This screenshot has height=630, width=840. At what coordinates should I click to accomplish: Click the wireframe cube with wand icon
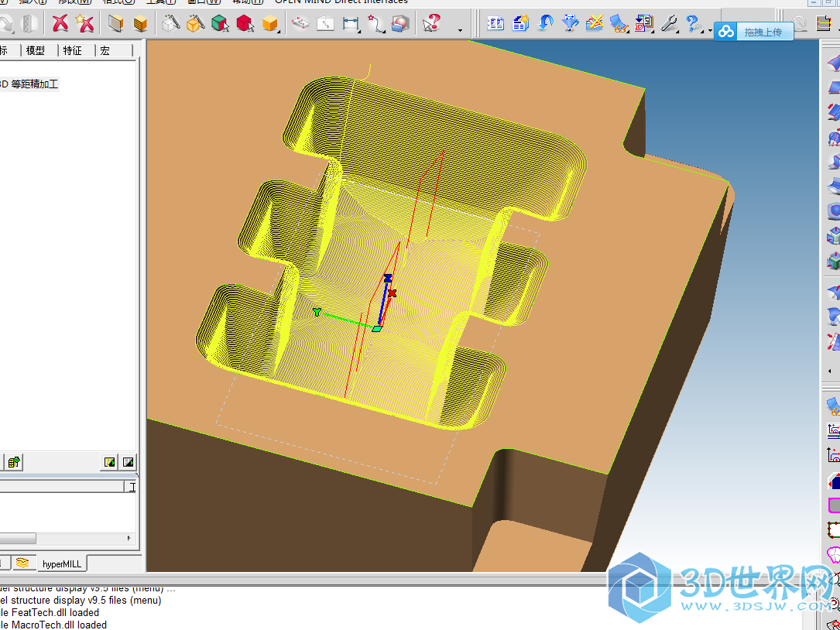tap(171, 23)
